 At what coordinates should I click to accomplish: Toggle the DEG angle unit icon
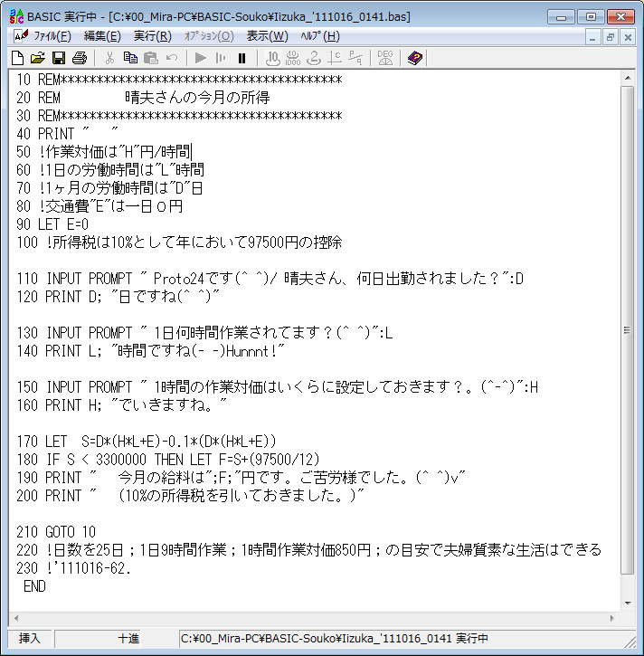(x=385, y=58)
